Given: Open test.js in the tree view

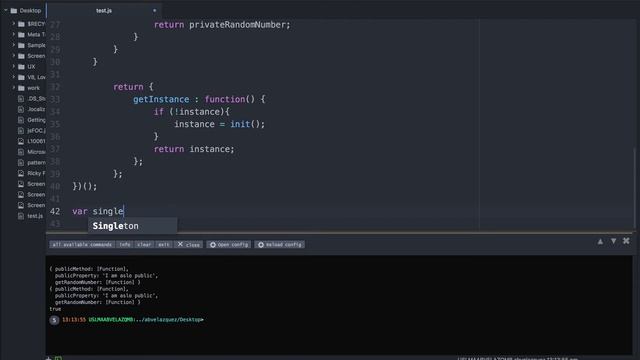Looking at the screenshot, I should click(x=31, y=216).
